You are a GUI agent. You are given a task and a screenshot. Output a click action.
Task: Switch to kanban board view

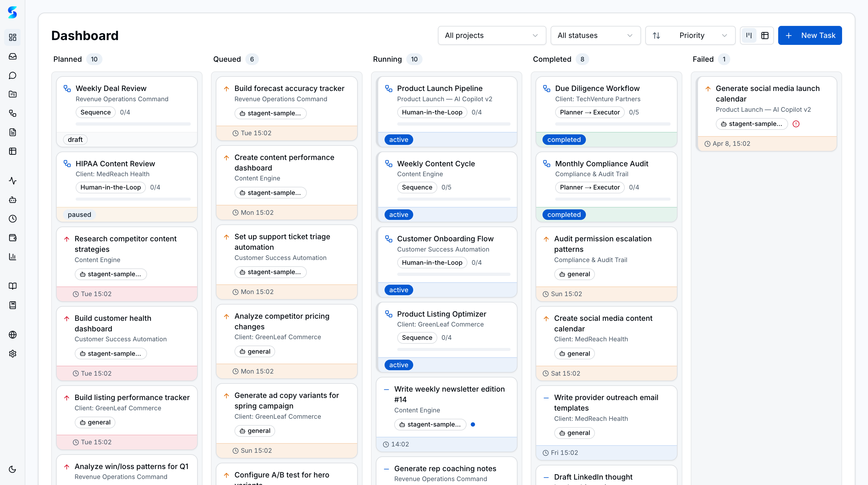pyautogui.click(x=749, y=35)
